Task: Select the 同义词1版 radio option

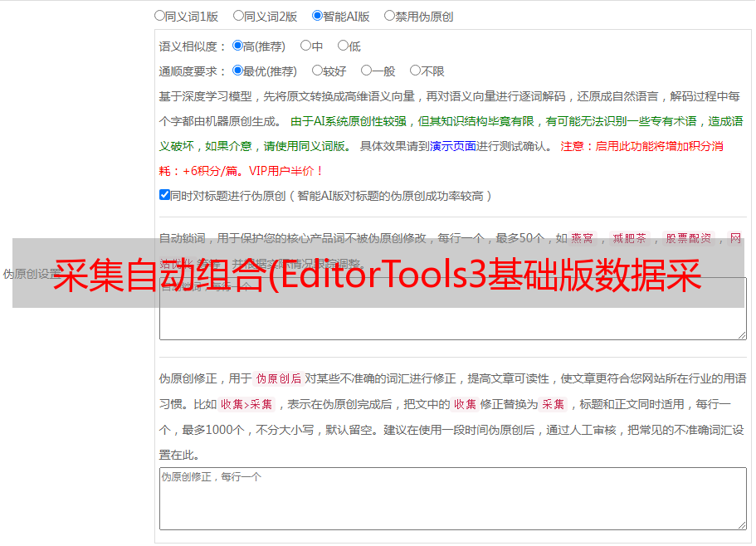Action: click(159, 15)
